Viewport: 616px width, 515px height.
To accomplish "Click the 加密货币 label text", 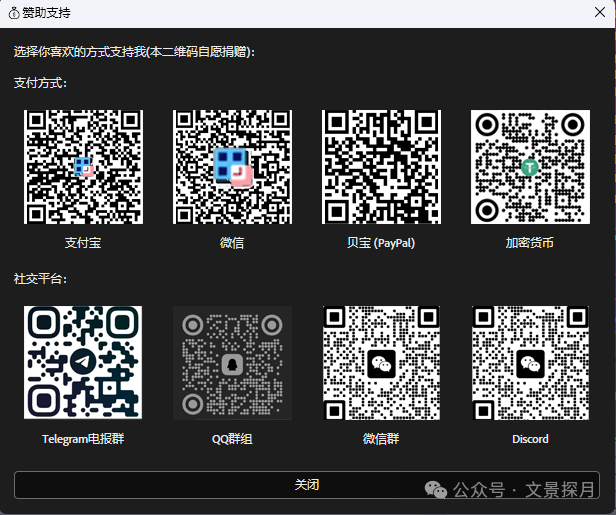I will tap(530, 243).
